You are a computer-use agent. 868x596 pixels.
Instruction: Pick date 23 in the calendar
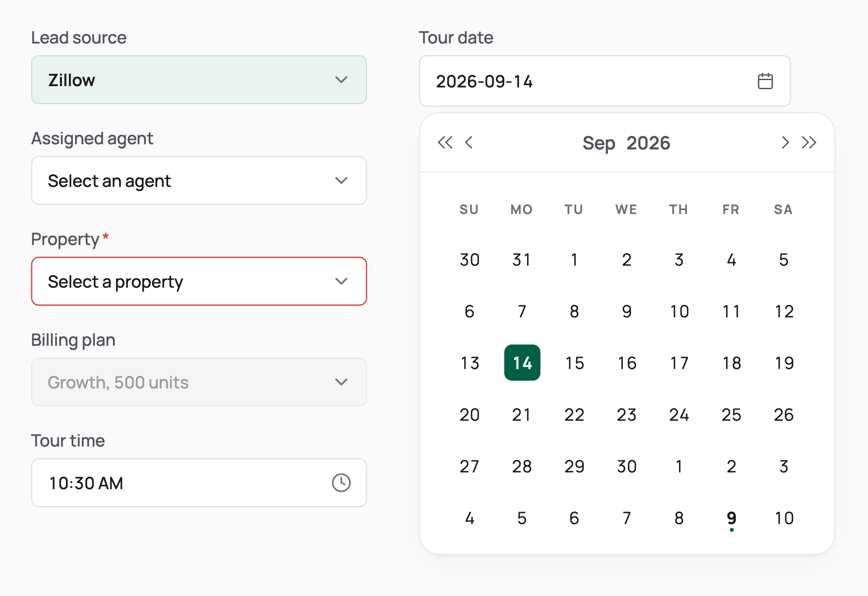pyautogui.click(x=627, y=414)
